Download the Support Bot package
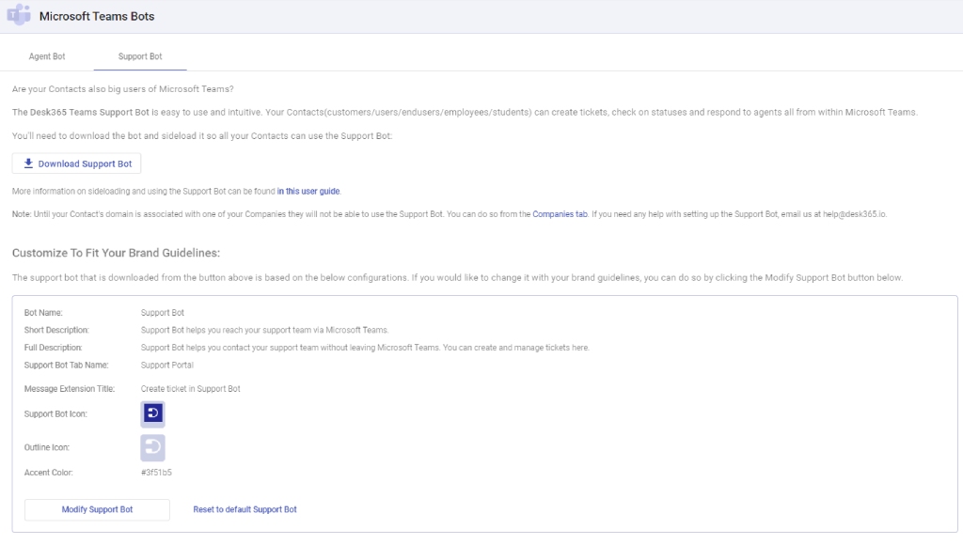The height and width of the screenshot is (560, 963). [77, 163]
